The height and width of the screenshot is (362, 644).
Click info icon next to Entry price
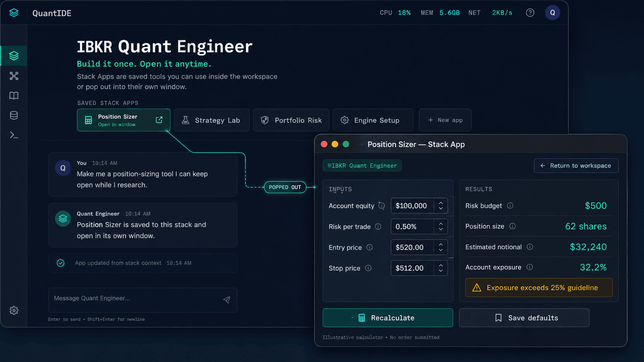[369, 247]
